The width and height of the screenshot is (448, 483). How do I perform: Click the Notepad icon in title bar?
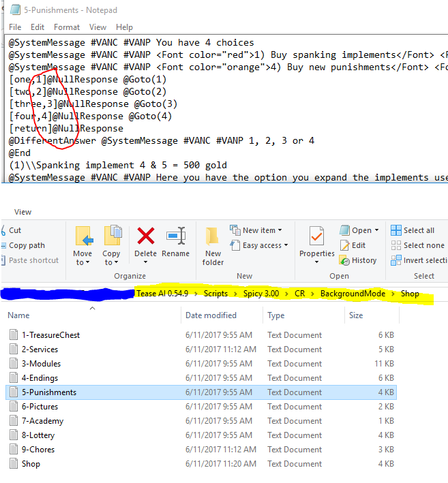(15, 10)
